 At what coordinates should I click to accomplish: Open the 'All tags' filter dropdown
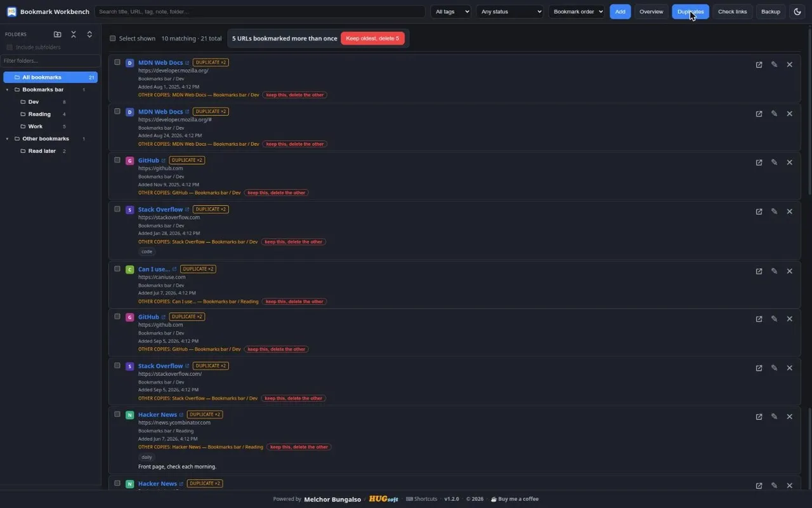450,11
